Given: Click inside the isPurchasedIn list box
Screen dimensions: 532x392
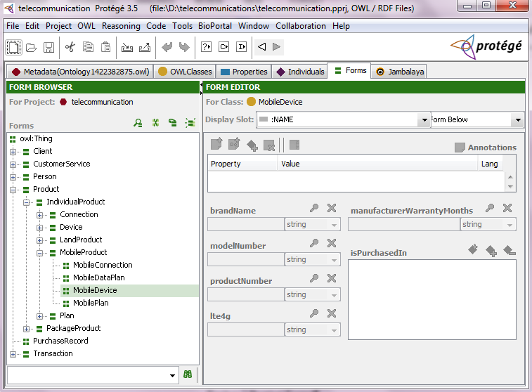Looking at the screenshot, I should pos(432,300).
